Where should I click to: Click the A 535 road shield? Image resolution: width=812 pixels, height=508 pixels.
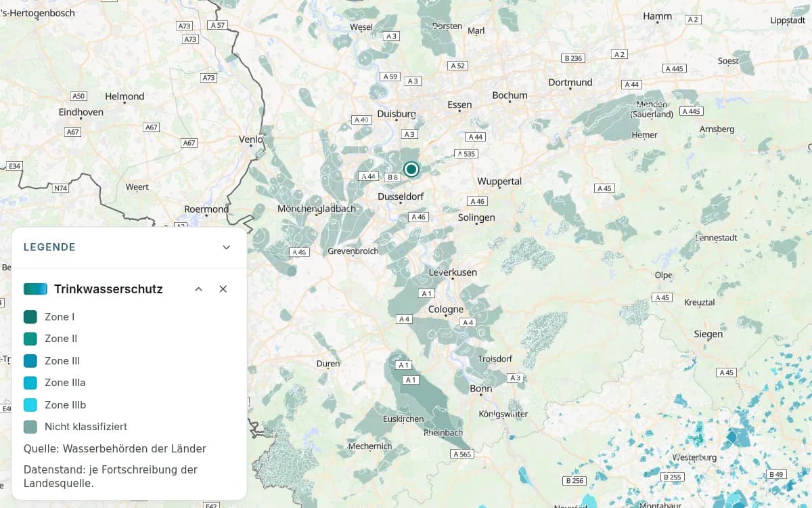(x=466, y=154)
